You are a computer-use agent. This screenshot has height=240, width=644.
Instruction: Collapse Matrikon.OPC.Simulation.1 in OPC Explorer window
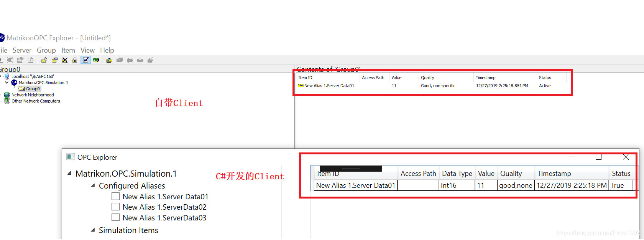pos(69,174)
